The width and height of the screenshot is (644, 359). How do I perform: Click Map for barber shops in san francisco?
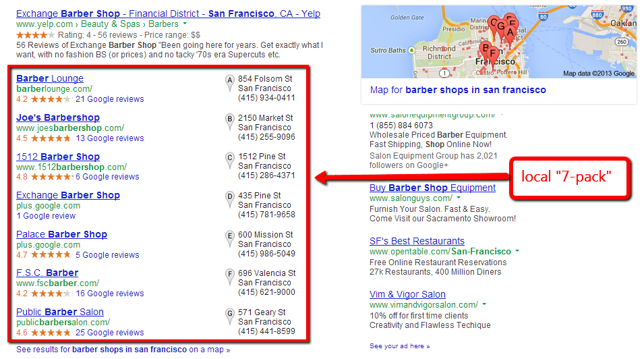point(458,90)
